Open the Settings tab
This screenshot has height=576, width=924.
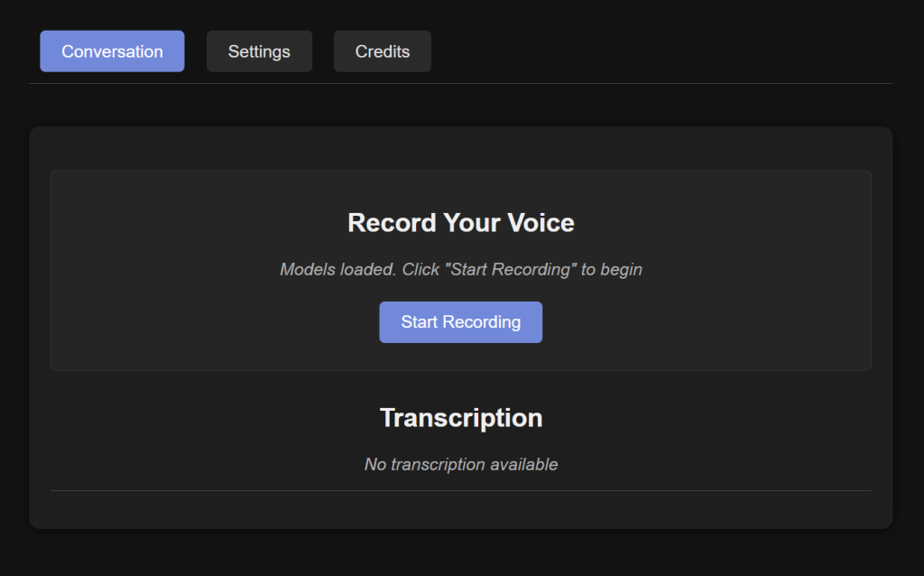point(259,51)
